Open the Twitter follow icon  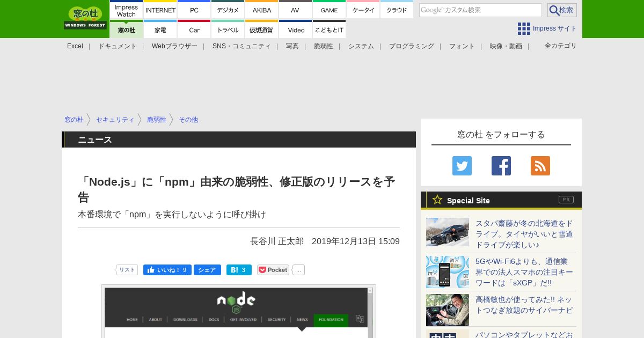[462, 166]
